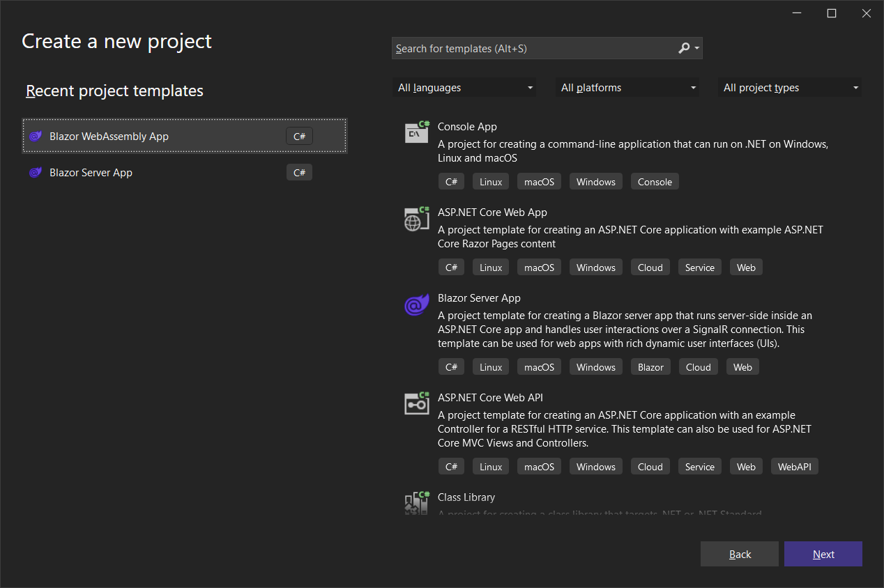Screen dimensions: 884x588
Task: Click the macOS tag under Console App
Action: point(539,182)
